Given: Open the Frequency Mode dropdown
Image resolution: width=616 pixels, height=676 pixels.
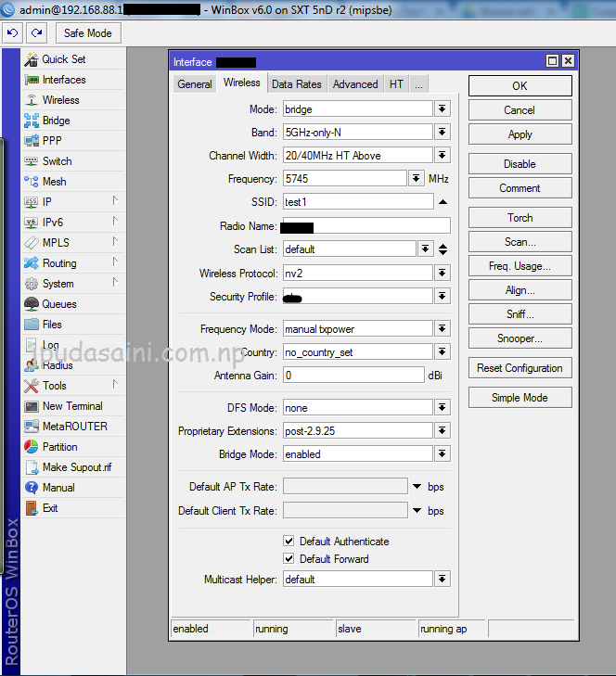Looking at the screenshot, I should click(443, 329).
